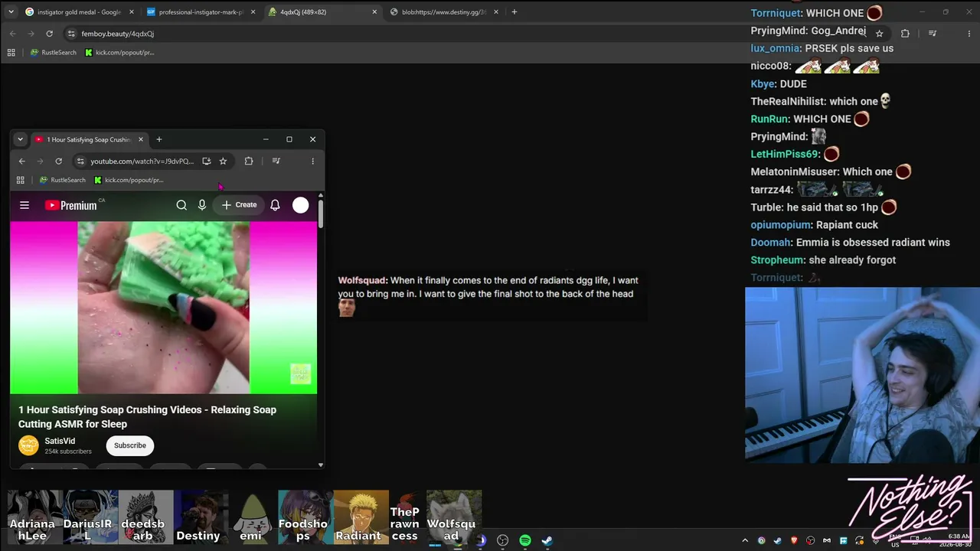Close the 4qdxQj tab
Image resolution: width=980 pixels, height=551 pixels.
[x=374, y=12]
